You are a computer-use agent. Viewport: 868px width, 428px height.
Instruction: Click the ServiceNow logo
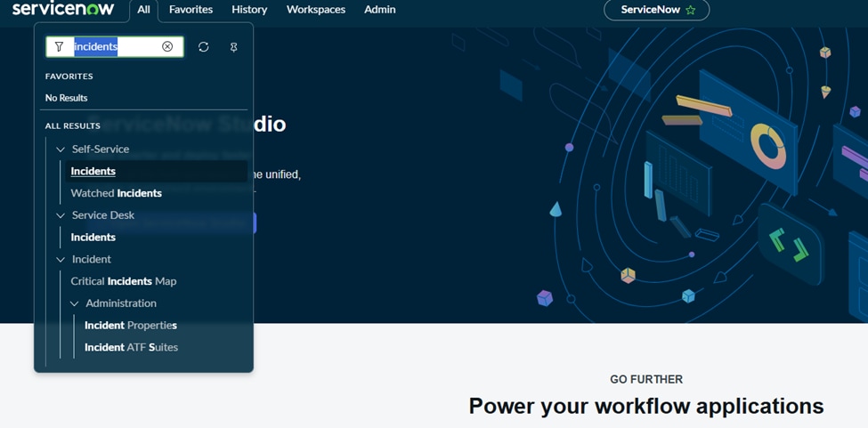tap(63, 9)
